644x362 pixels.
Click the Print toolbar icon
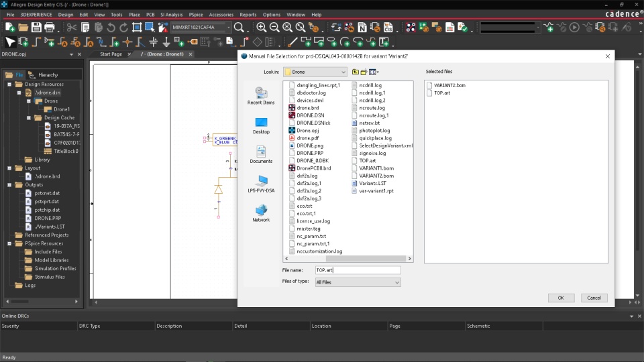click(x=49, y=27)
